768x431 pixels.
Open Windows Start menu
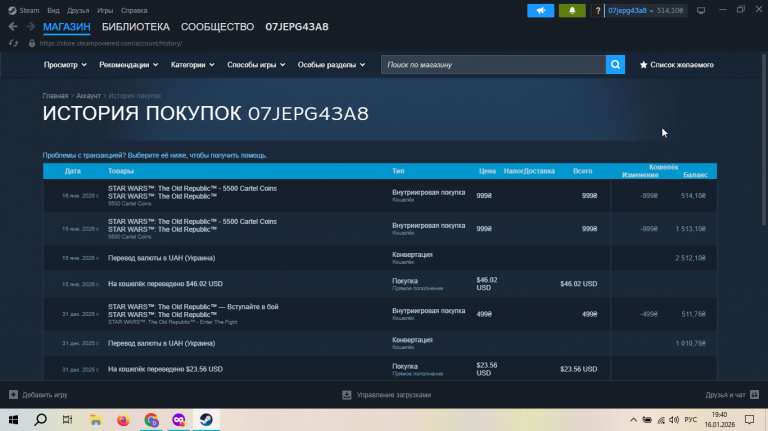tap(13, 420)
